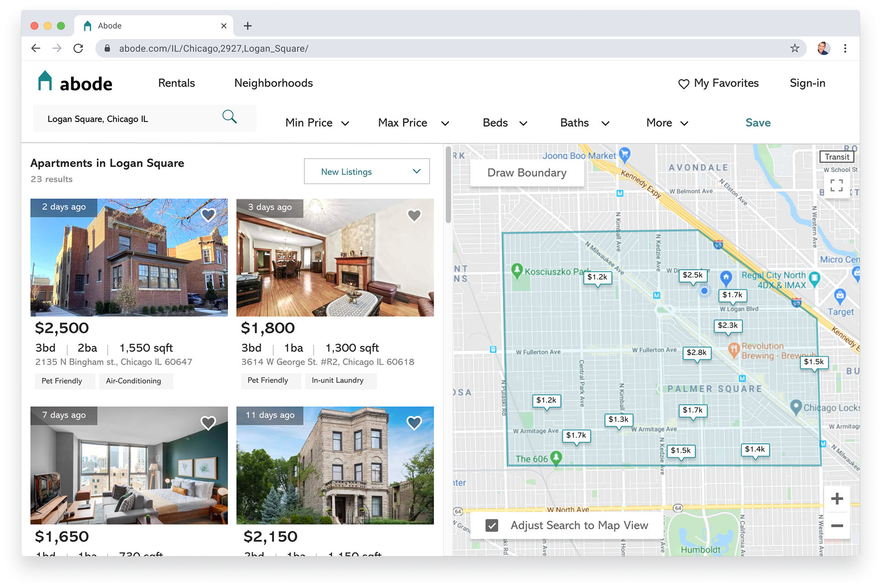
Task: Open the browser profile avatar
Action: click(x=823, y=48)
